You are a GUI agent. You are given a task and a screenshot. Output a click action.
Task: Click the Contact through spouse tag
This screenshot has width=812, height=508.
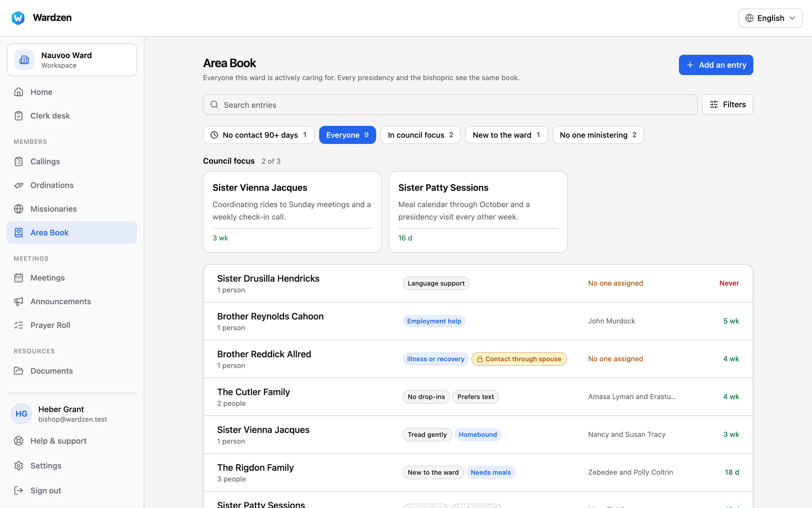[x=519, y=359]
